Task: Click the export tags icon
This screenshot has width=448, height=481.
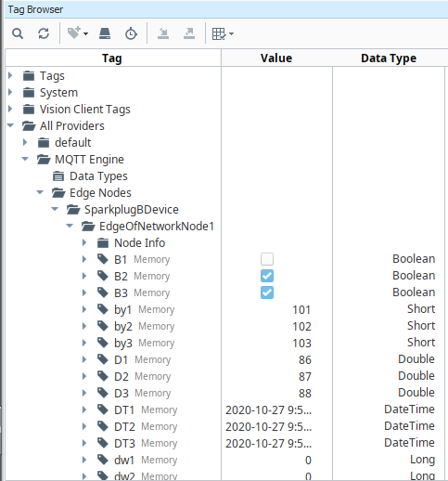Action: point(189,33)
